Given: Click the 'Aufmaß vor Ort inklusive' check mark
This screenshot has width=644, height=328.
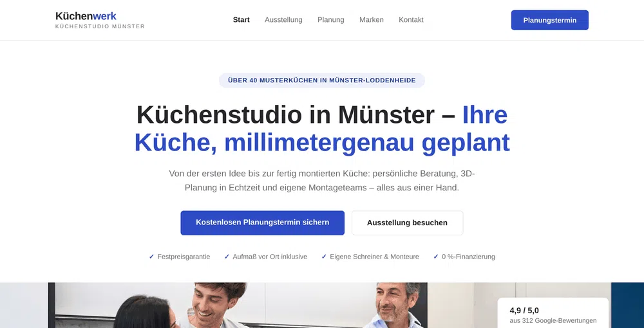Looking at the screenshot, I should pyautogui.click(x=227, y=257).
